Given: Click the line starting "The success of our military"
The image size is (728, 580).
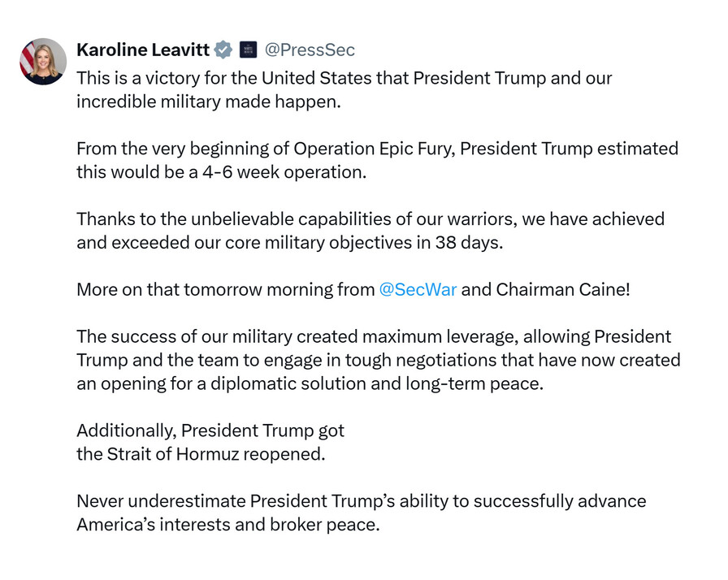Looking at the screenshot, I should [374, 337].
